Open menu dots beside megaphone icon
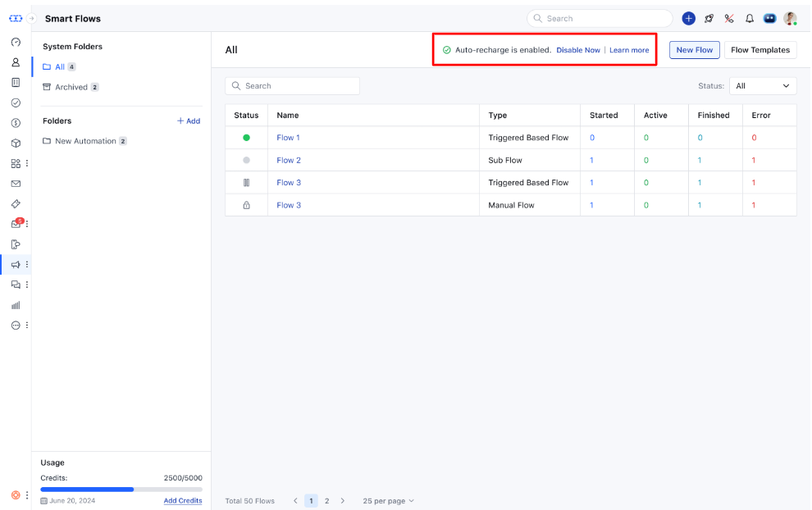Screen dimensions: 812x510 click(27, 265)
